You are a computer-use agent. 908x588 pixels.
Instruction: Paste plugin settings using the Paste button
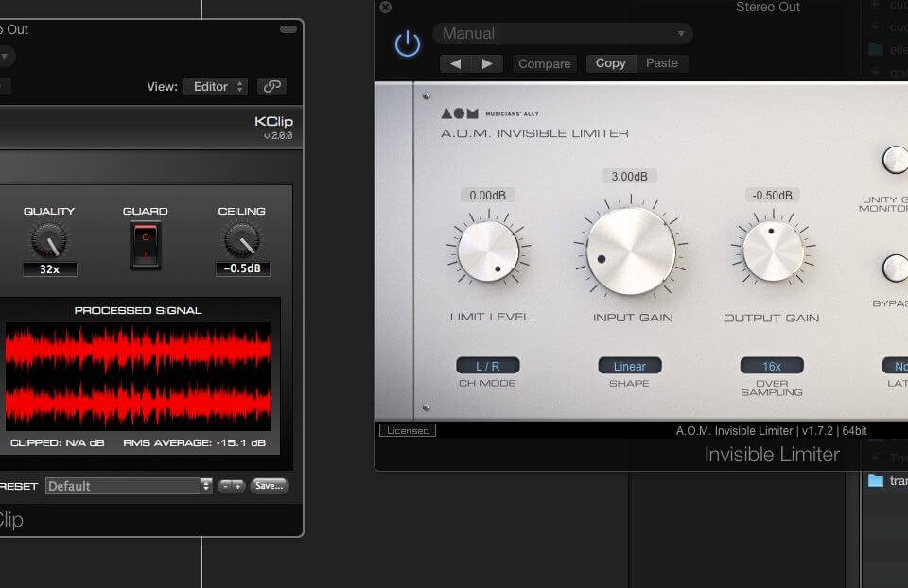[662, 63]
